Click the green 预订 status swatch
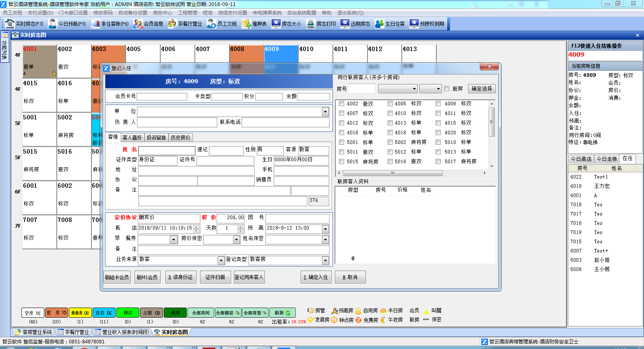This screenshot has width=644, height=349. [x=128, y=313]
